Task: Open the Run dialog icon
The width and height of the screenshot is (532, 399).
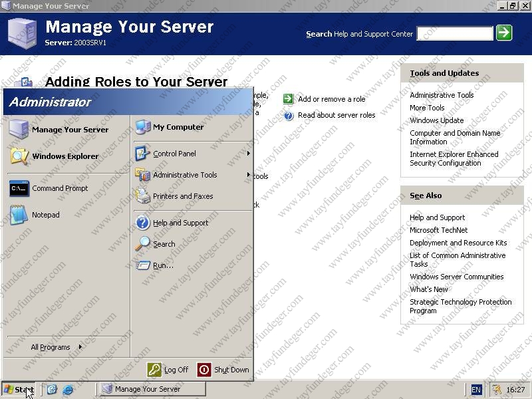Action: pos(143,265)
